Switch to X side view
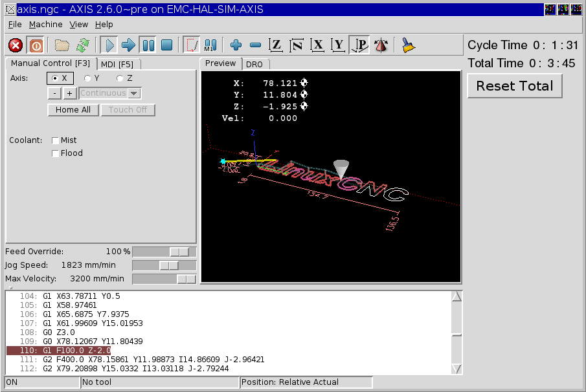Screen dimensions: 586x392 tap(317, 45)
